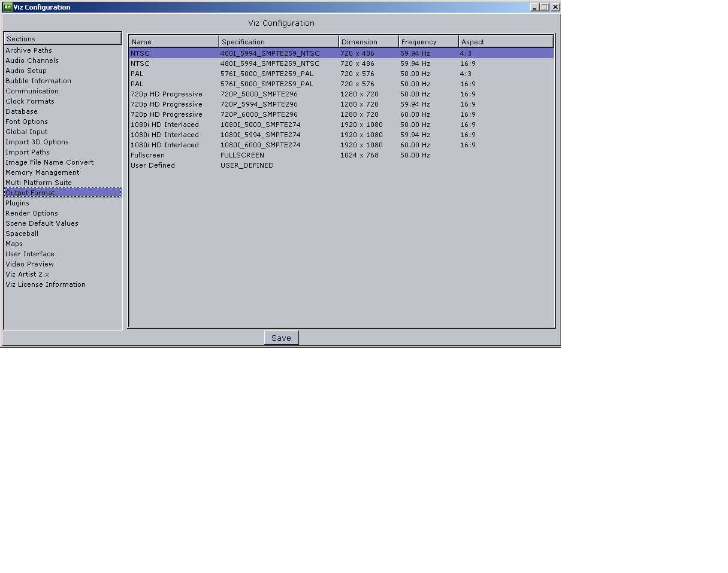Open the Render Options section
The height and width of the screenshot is (573, 728).
(31, 213)
